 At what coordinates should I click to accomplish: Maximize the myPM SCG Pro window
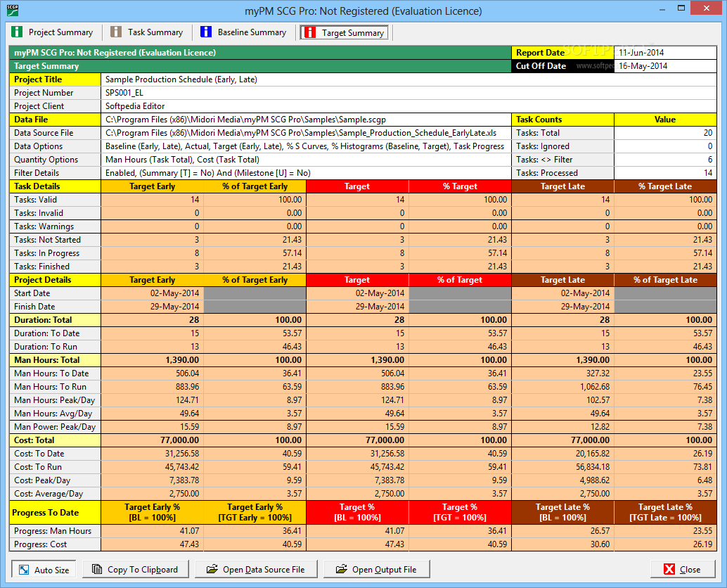pos(681,8)
